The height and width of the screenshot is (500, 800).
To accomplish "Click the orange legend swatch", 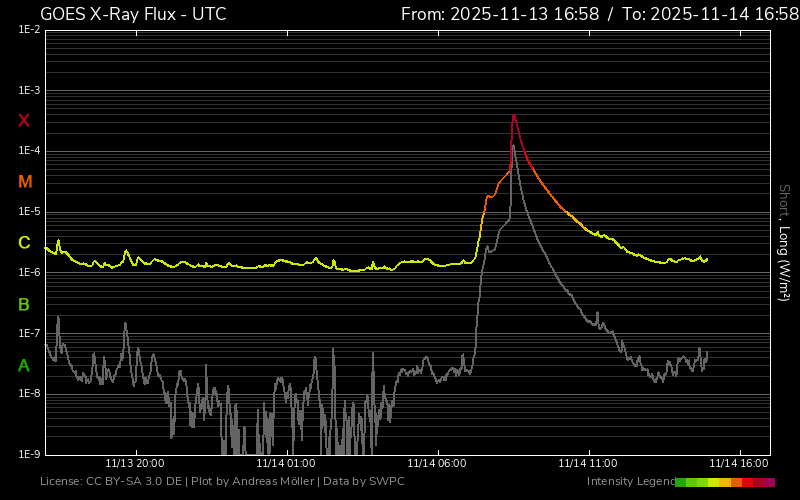I will coord(737,482).
